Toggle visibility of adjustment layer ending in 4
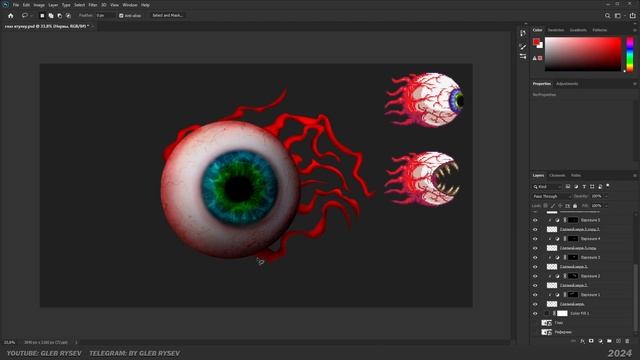640x360 pixels. point(535,239)
